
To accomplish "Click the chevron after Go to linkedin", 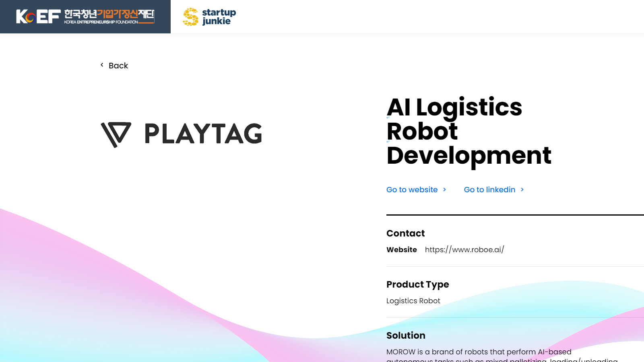I will [x=522, y=189].
